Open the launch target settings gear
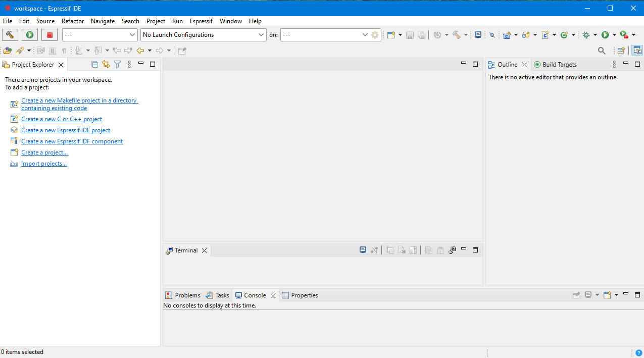The height and width of the screenshot is (358, 644). [375, 35]
